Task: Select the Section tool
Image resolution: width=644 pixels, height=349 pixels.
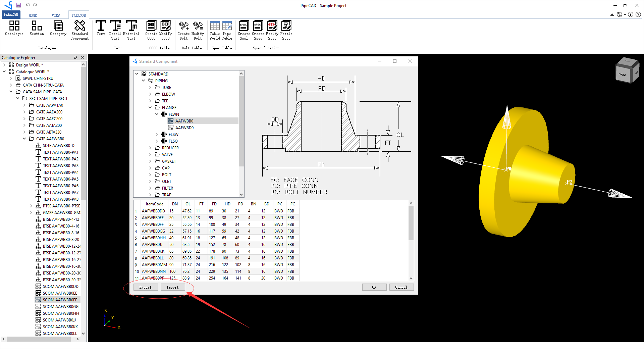Action: [37, 30]
